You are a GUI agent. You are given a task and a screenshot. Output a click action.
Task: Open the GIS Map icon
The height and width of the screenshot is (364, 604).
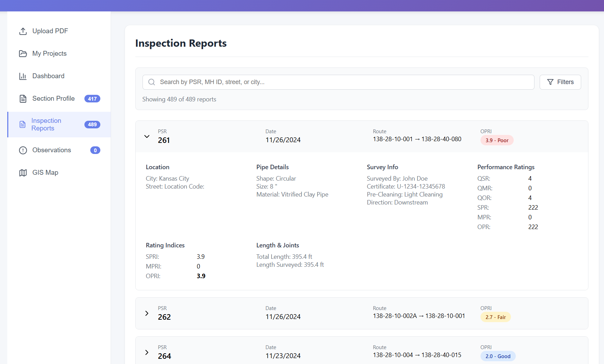point(23,172)
